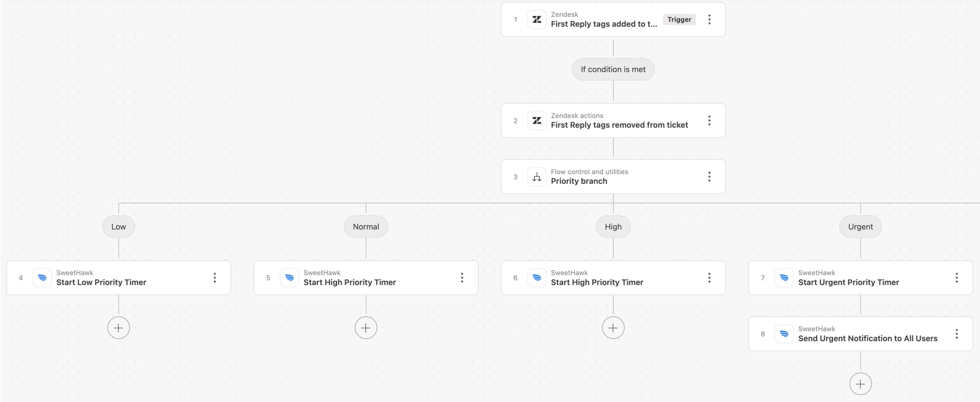Viewport: 980px width, 402px height.
Task: Add a step after Send Urgent Notification
Action: click(860, 384)
